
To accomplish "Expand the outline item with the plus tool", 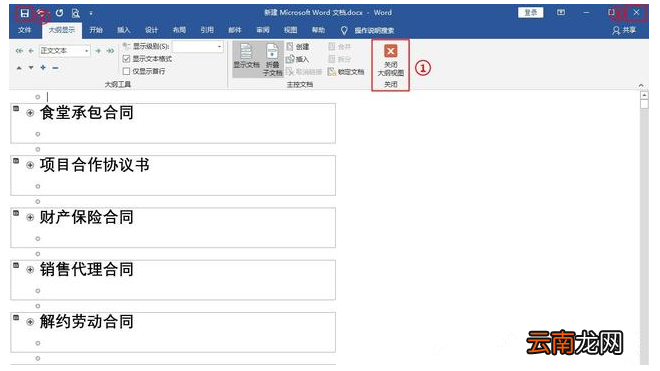I will pos(43,67).
